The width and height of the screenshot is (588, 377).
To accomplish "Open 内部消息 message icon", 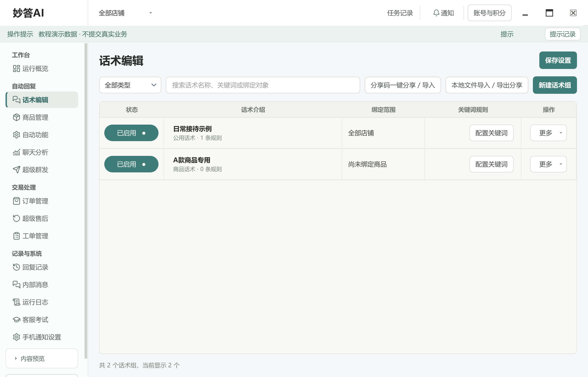I will (16, 285).
